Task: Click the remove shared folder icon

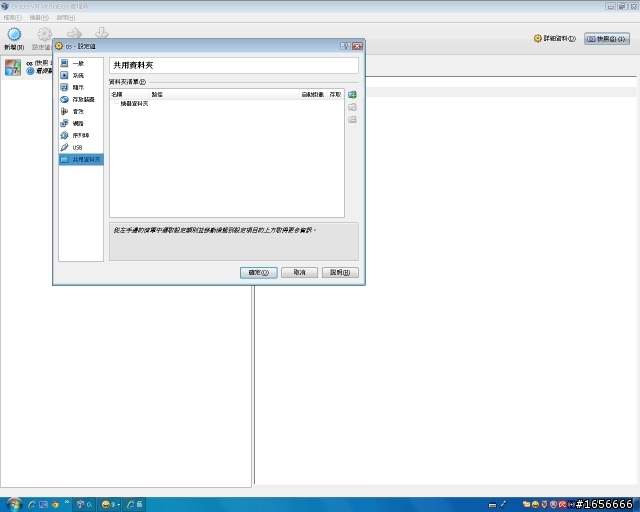Action: tap(352, 120)
